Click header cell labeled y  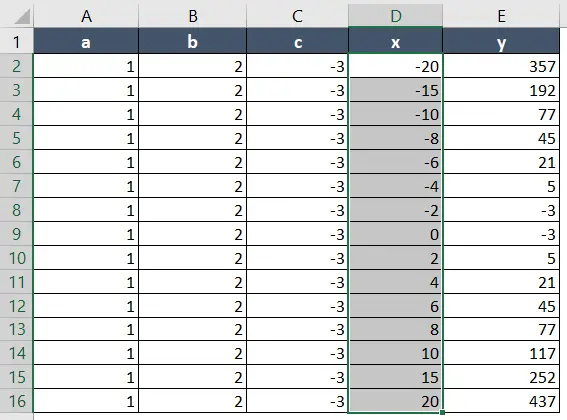[x=501, y=42]
